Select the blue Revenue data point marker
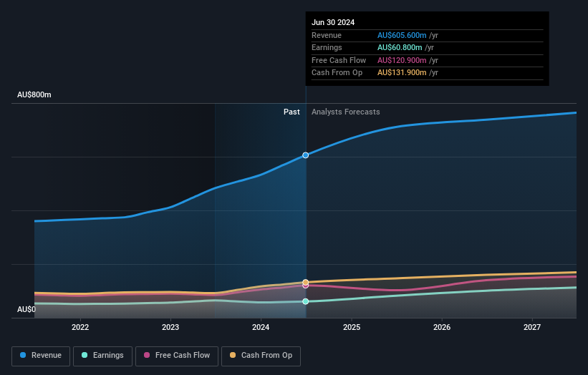The image size is (588, 375). tap(306, 155)
